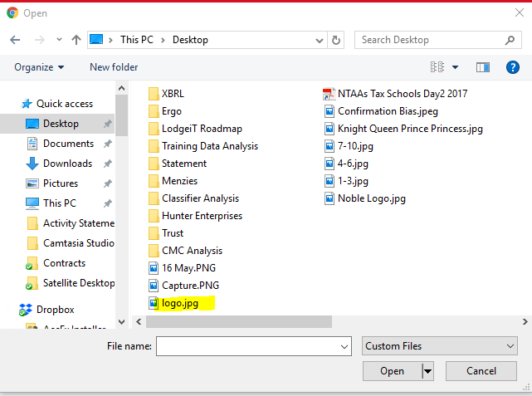Select Desktop in the navigation pane
The width and height of the screenshot is (532, 396).
(57, 124)
